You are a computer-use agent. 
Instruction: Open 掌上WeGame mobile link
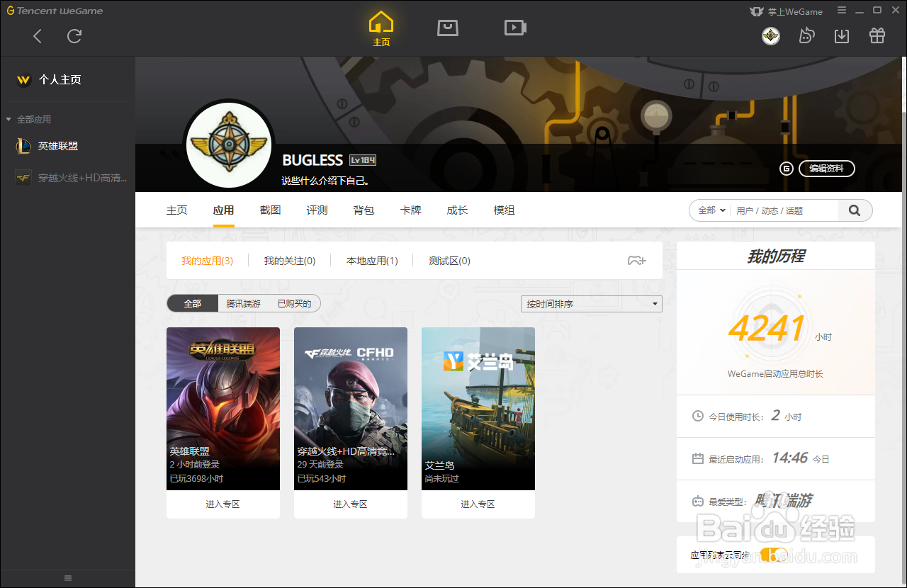[787, 11]
